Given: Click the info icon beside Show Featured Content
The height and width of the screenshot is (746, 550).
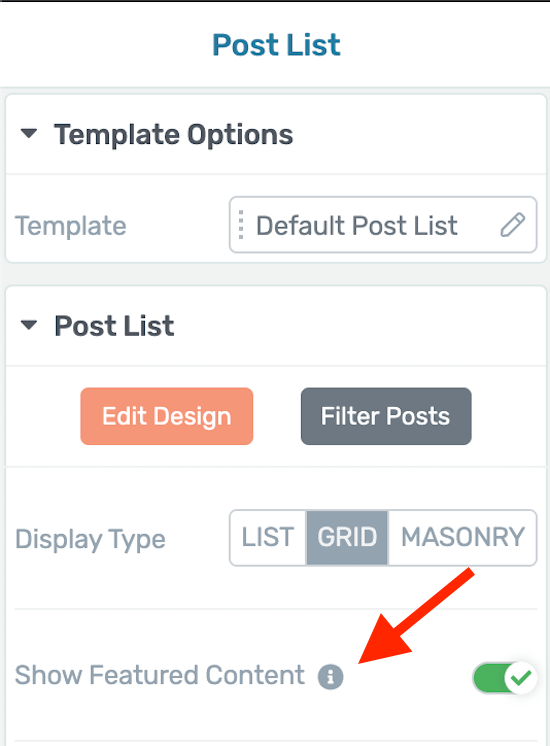Looking at the screenshot, I should 330,677.
